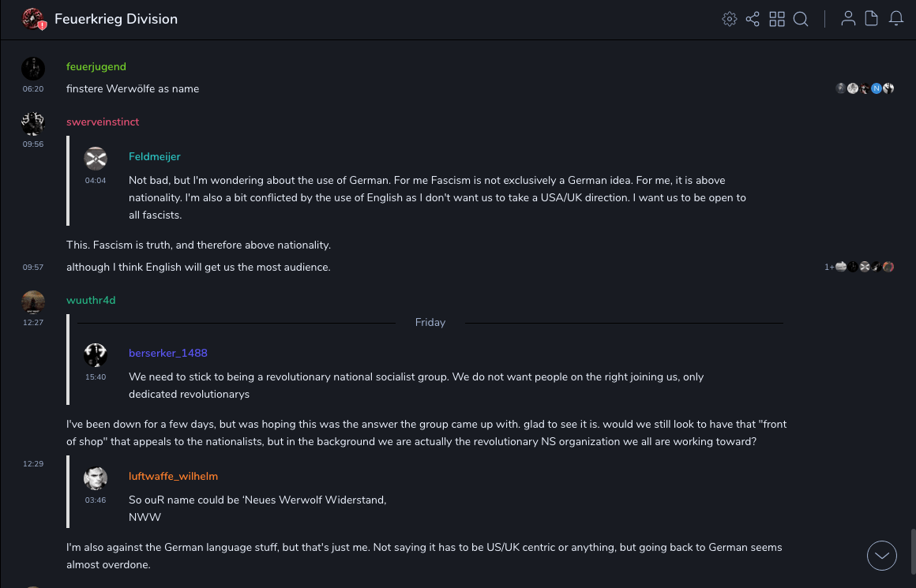This screenshot has width=916, height=588.
Task: Expand the "1+" read receipts overflow
Action: click(829, 268)
